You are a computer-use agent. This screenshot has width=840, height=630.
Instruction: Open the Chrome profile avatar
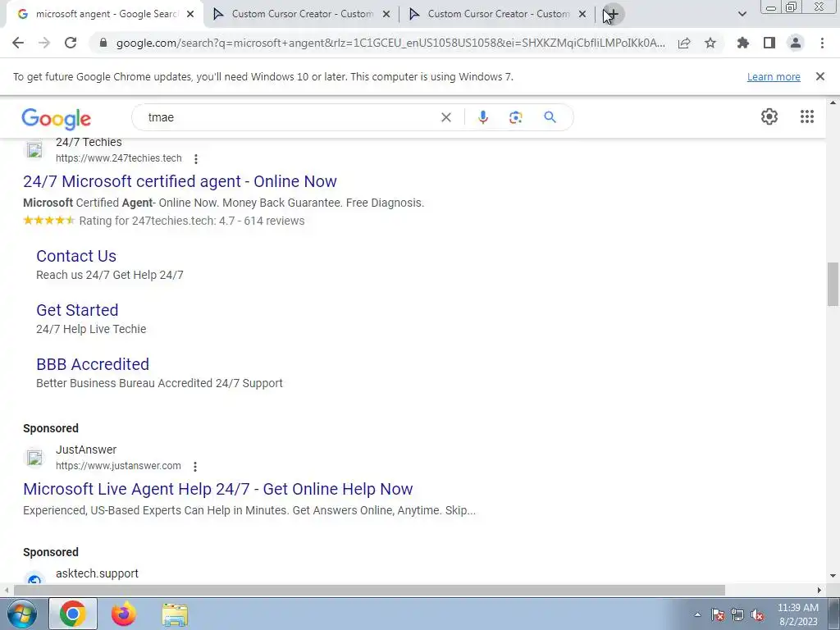[796, 43]
